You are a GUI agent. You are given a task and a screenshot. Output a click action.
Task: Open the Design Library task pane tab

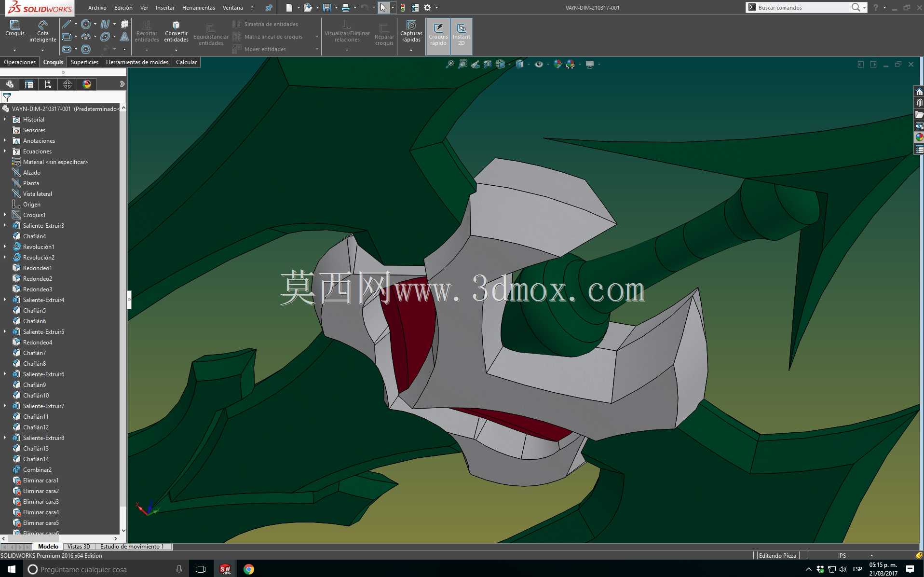click(x=919, y=103)
